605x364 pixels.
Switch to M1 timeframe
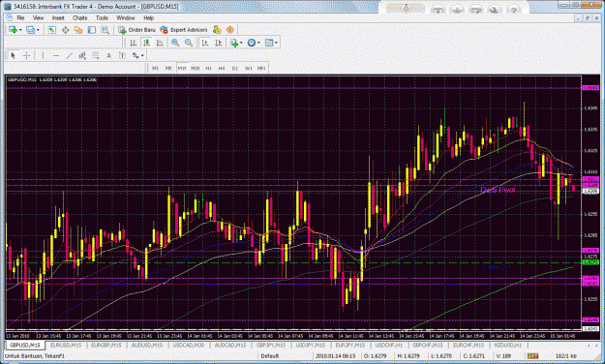click(x=155, y=69)
